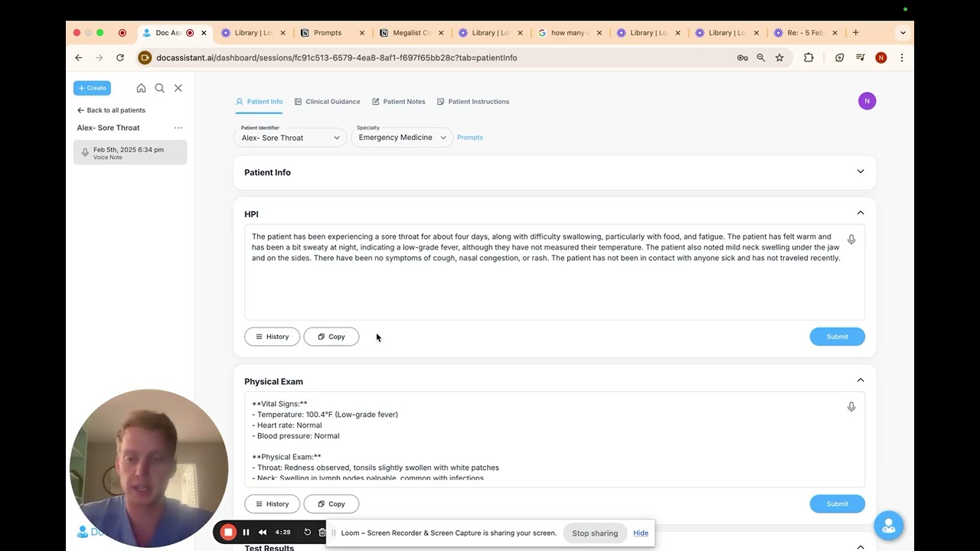Switch to the Patient Notes tab

[x=398, y=101]
